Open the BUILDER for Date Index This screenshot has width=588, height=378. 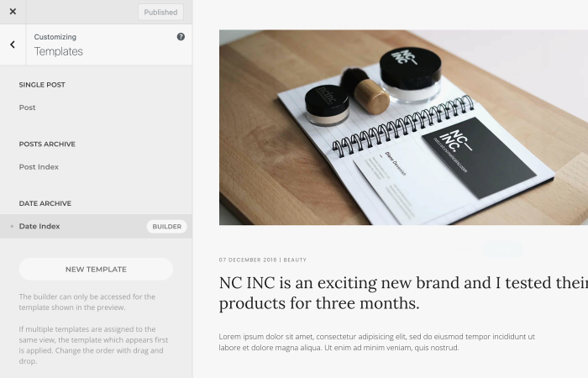(x=167, y=227)
